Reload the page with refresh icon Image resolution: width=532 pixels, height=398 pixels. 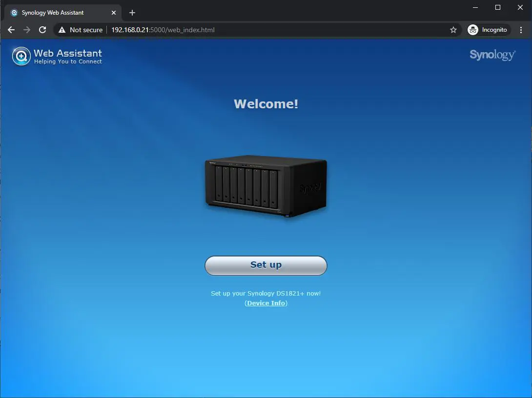pos(42,30)
